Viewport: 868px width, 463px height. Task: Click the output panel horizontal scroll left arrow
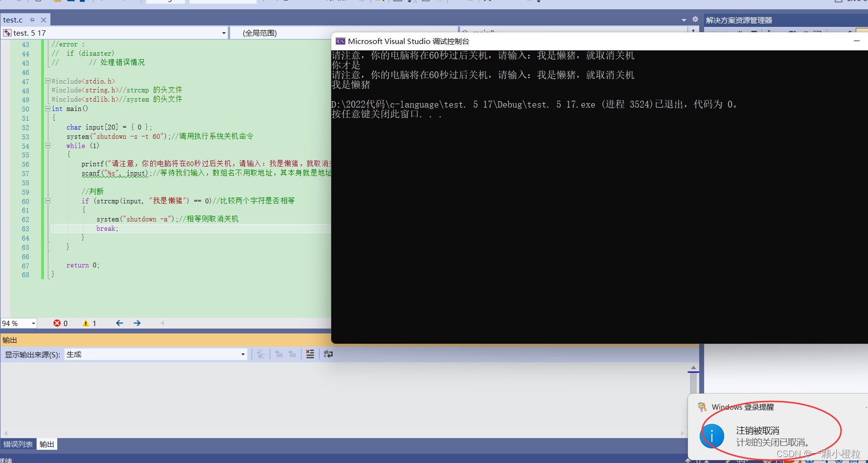click(5, 433)
